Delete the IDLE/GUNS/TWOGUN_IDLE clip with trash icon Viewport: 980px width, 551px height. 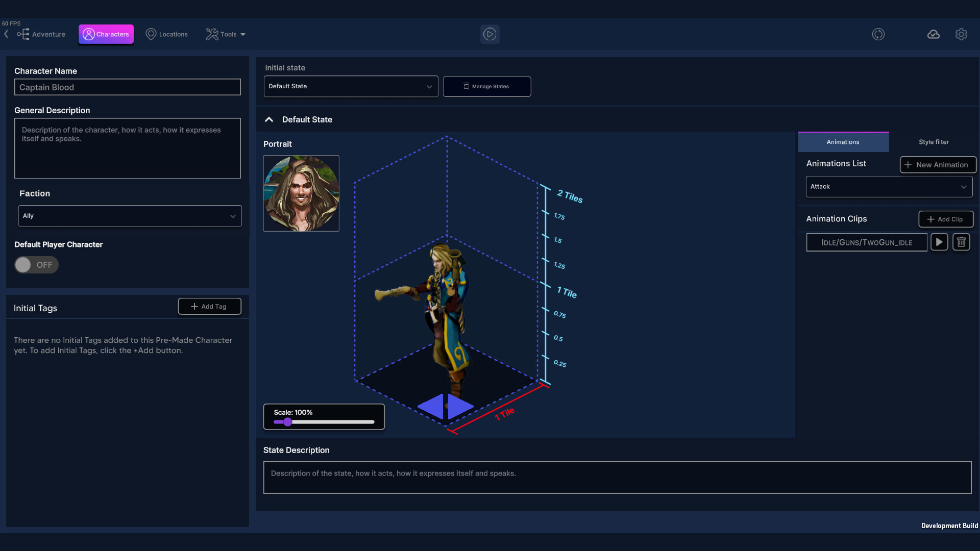962,242
